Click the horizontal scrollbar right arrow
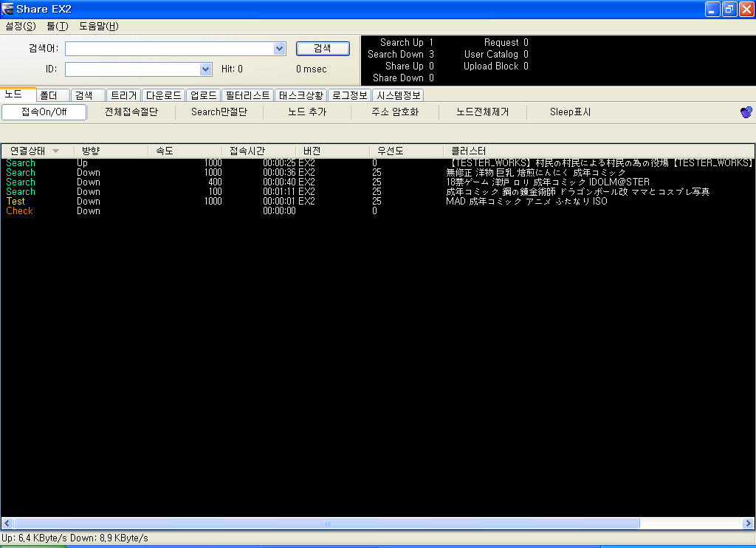756x548 pixels. coord(749,524)
